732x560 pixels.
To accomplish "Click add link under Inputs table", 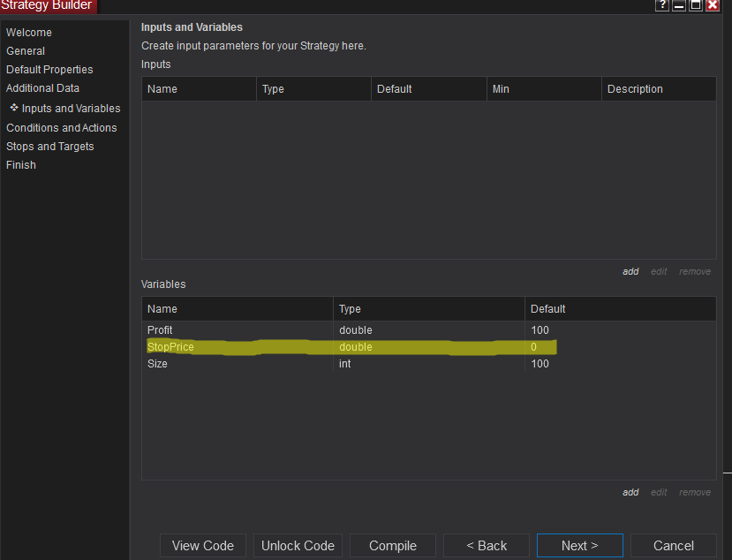I will pos(630,272).
